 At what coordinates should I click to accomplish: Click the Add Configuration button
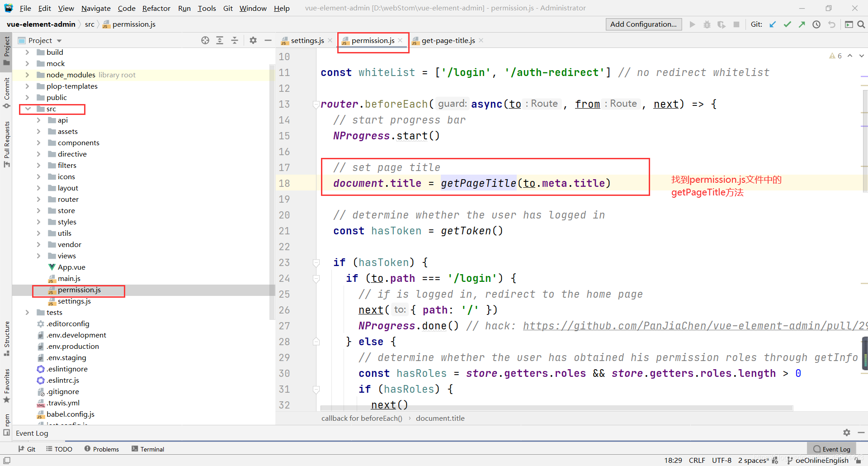click(x=643, y=24)
